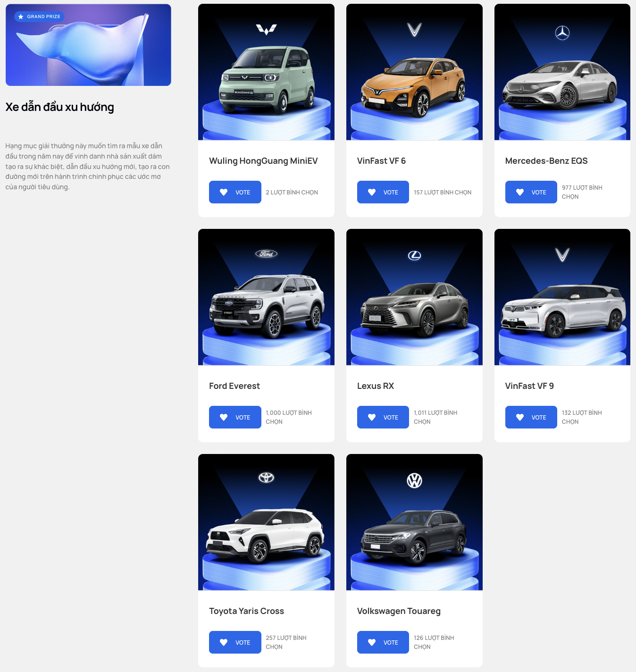Click the Lexus emblem icon

pos(414,255)
